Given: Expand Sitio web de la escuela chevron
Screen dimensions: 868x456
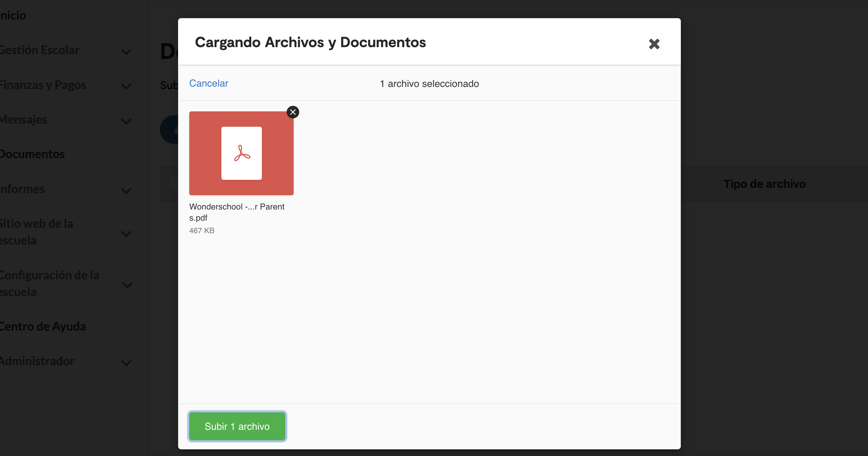Looking at the screenshot, I should [x=126, y=234].
